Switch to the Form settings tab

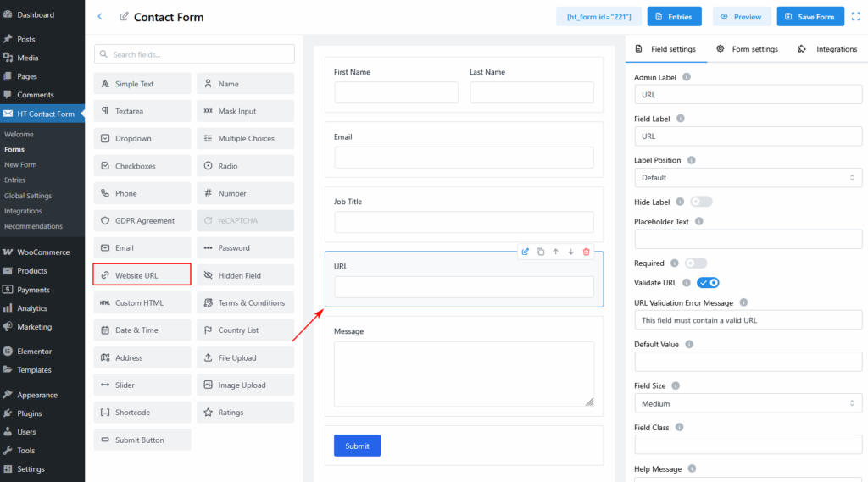[x=747, y=49]
